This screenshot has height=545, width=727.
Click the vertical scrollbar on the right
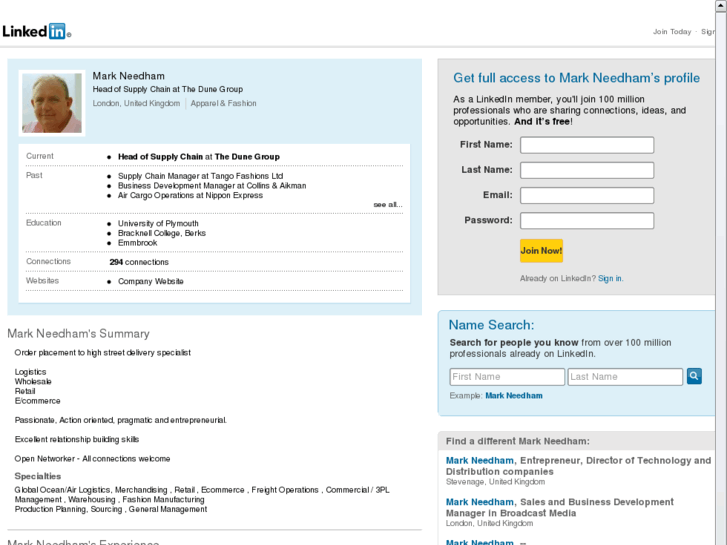point(721,272)
